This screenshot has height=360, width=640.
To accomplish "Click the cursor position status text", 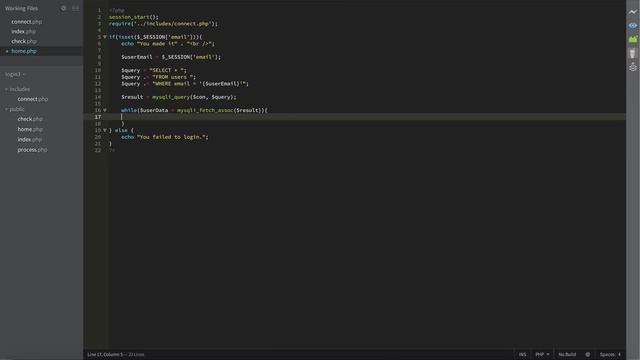I will pos(116,354).
